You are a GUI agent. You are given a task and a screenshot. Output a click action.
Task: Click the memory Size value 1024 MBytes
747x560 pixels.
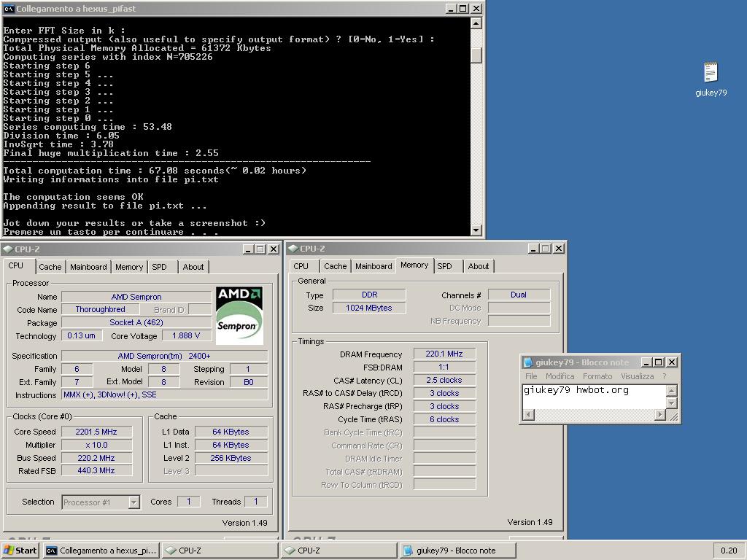coord(369,308)
